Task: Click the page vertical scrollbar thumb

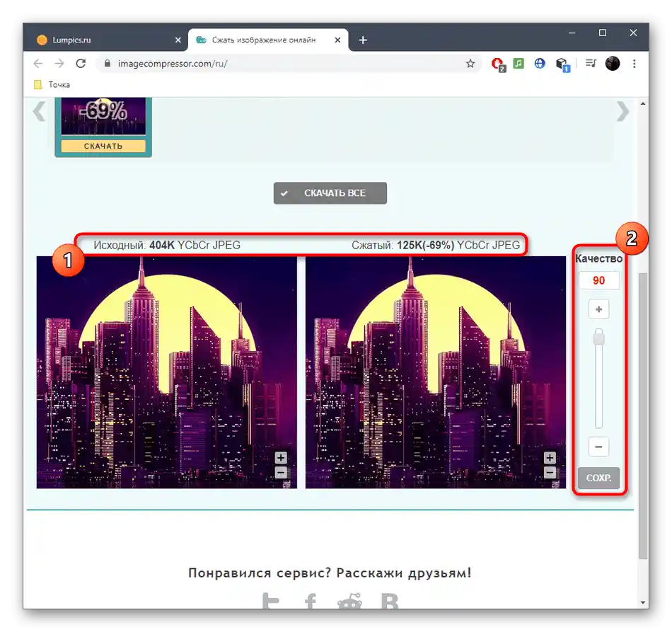Action: [643, 416]
